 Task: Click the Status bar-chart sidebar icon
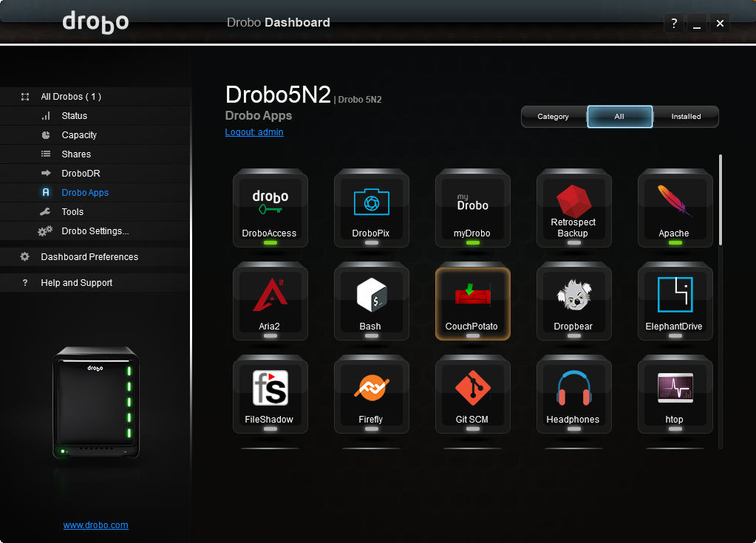[46, 116]
